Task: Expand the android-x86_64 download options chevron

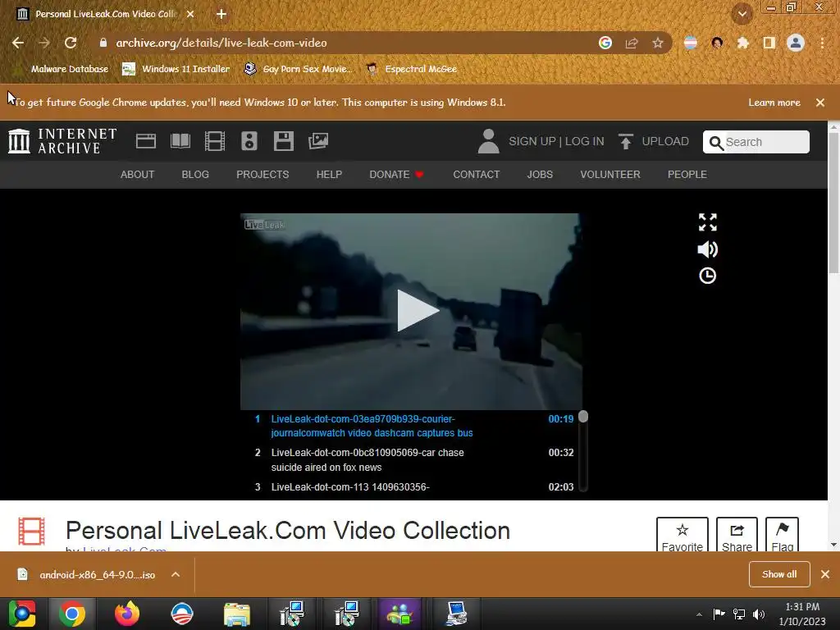Action: click(x=176, y=574)
